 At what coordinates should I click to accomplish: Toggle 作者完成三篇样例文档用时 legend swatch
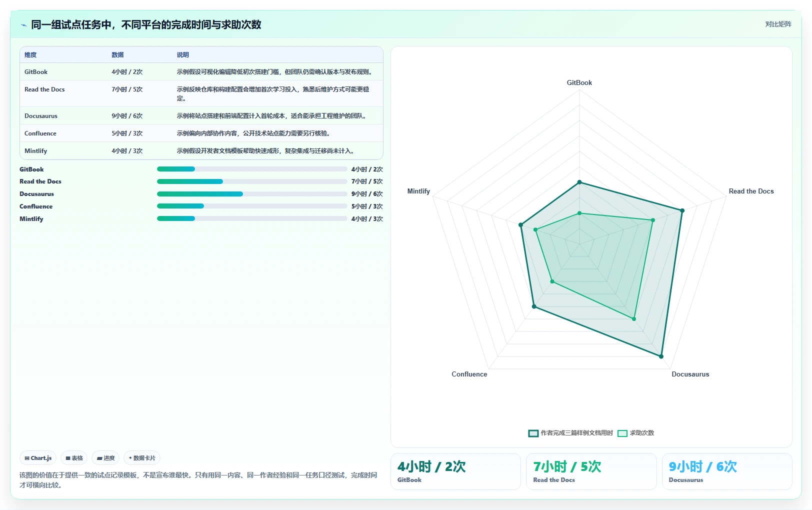533,433
